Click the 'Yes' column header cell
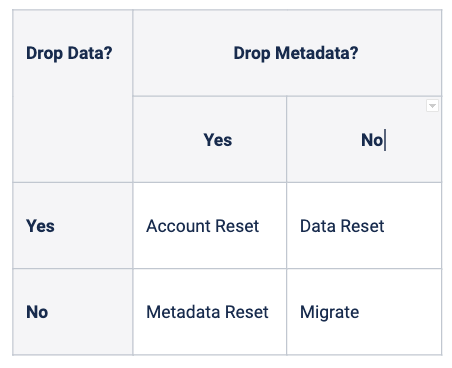The image size is (452, 368). click(x=210, y=140)
